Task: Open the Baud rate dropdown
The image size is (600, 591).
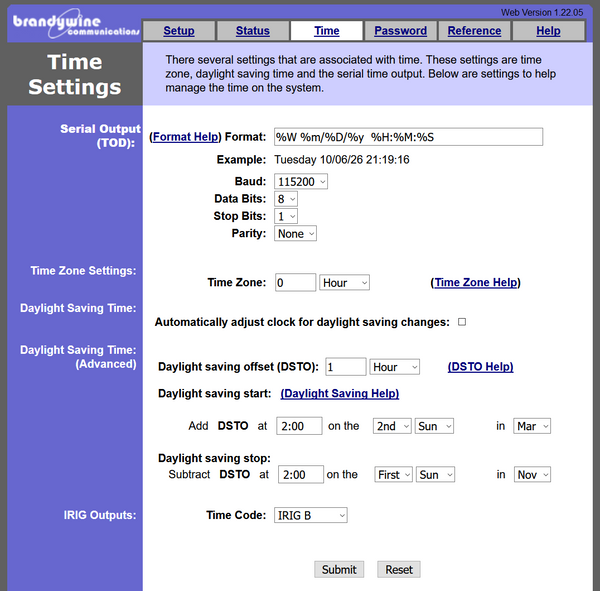Action: pos(301,181)
